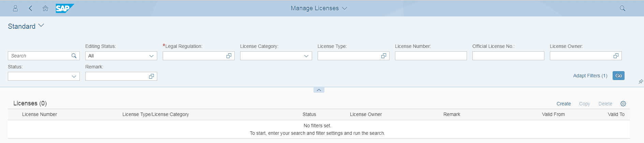Pin the filter header bar
Viewport: 644px width, 143px height.
(x=641, y=81)
